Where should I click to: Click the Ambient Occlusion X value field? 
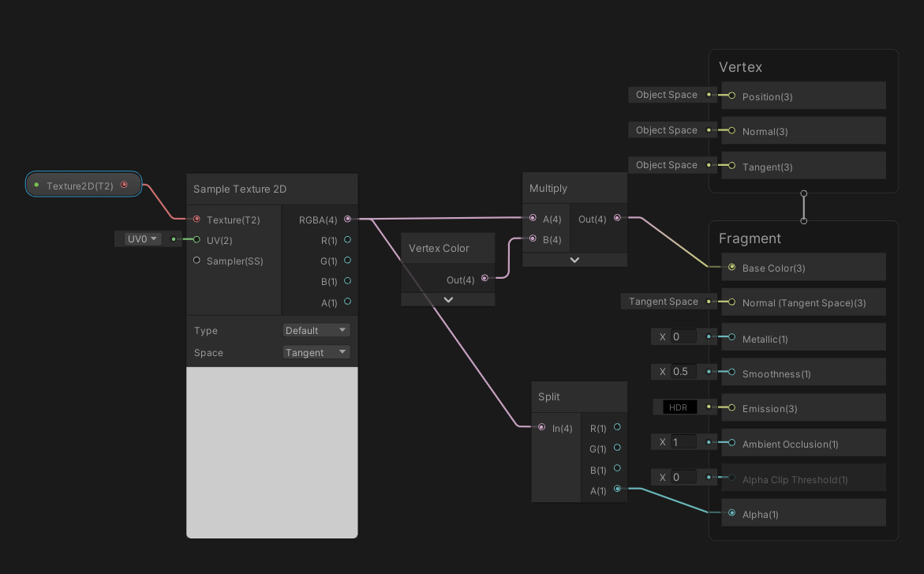683,442
